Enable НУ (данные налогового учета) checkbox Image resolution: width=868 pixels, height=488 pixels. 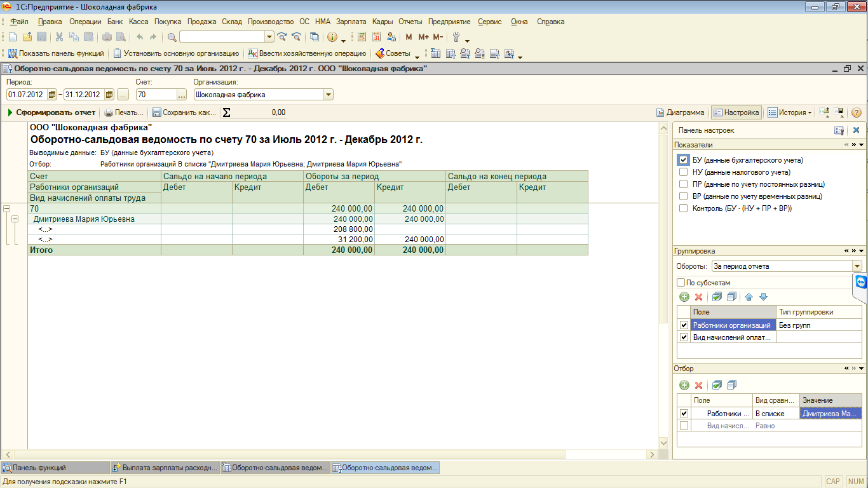tap(683, 172)
